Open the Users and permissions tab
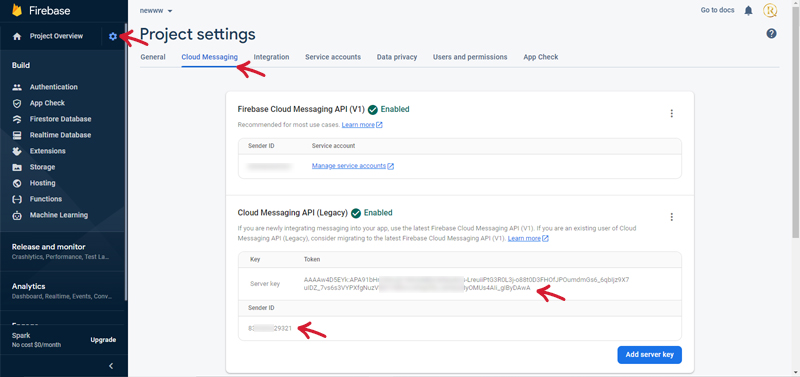Image resolution: width=800 pixels, height=377 pixels. (x=470, y=57)
